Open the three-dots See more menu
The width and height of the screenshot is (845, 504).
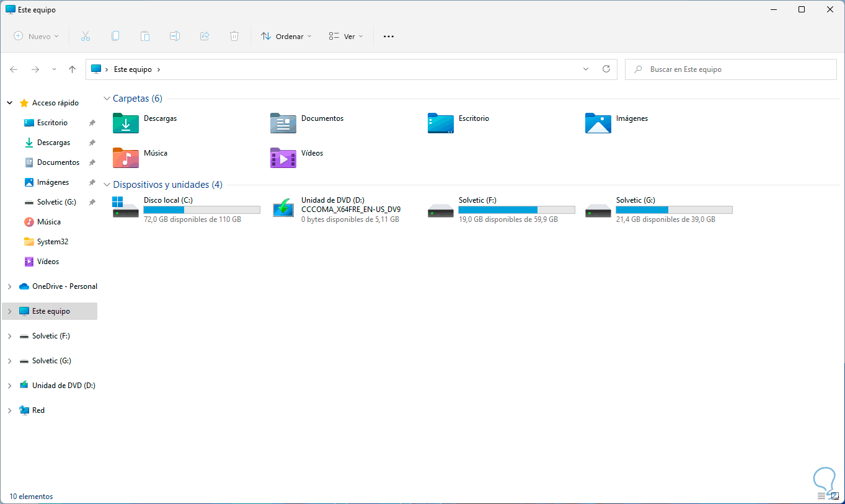point(389,37)
